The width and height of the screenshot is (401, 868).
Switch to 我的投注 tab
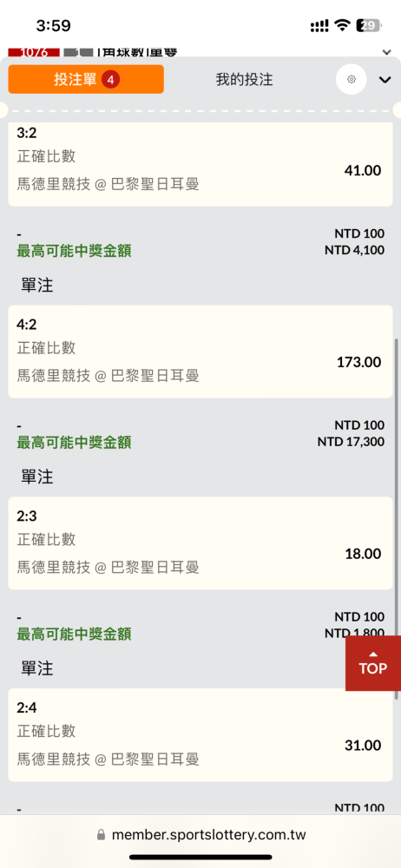point(244,79)
